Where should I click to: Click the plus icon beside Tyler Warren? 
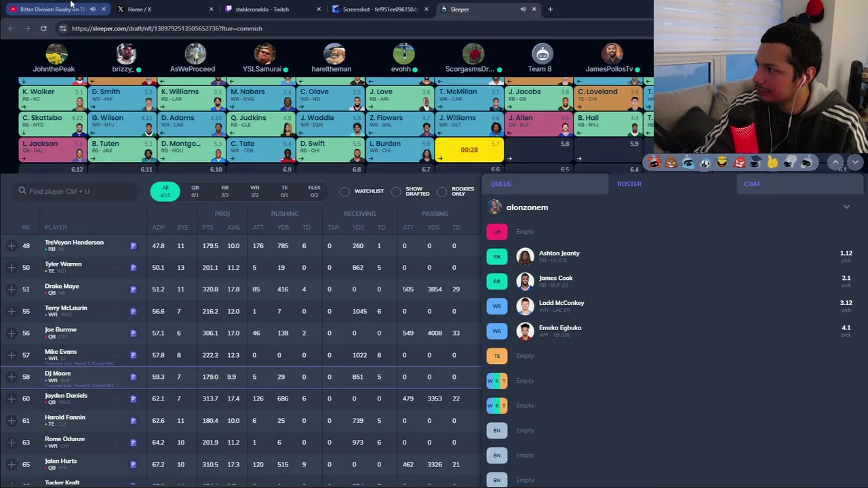point(12,267)
